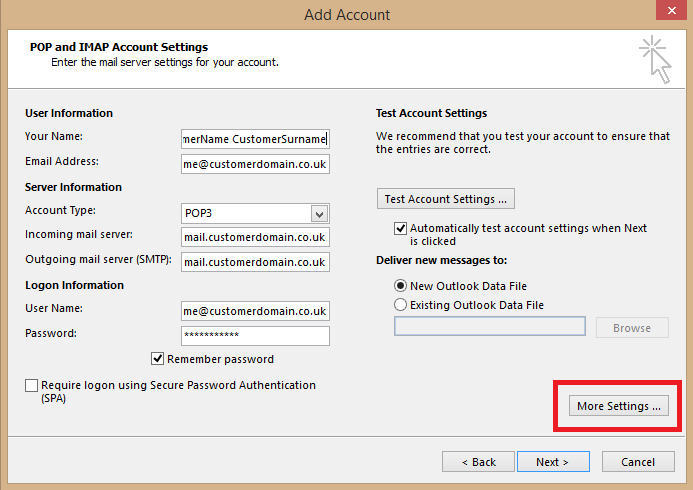
Task: Open More Settings
Action: point(619,406)
